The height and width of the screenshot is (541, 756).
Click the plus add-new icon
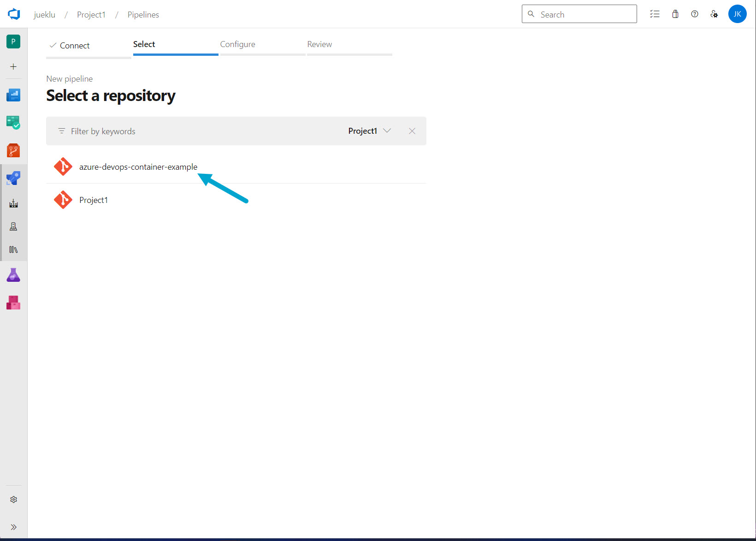[x=13, y=67]
